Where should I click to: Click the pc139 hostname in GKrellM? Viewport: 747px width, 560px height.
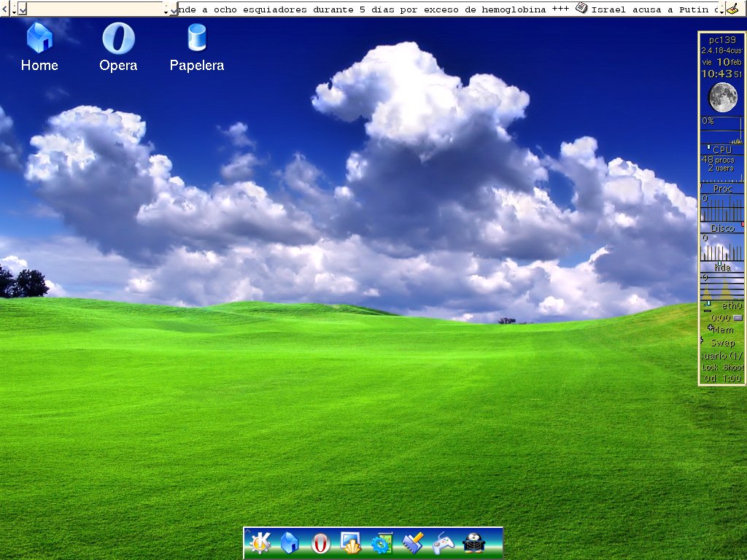pos(722,40)
